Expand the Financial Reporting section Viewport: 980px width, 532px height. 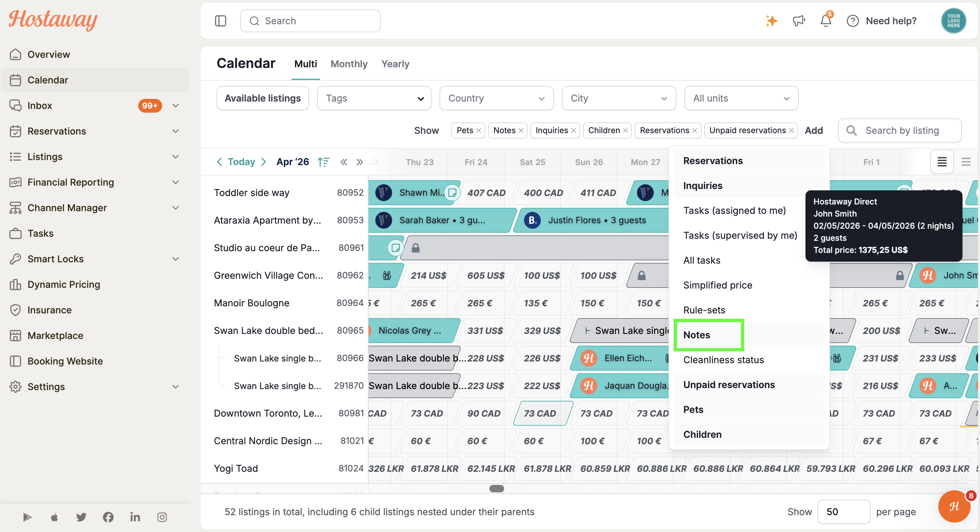tap(175, 183)
